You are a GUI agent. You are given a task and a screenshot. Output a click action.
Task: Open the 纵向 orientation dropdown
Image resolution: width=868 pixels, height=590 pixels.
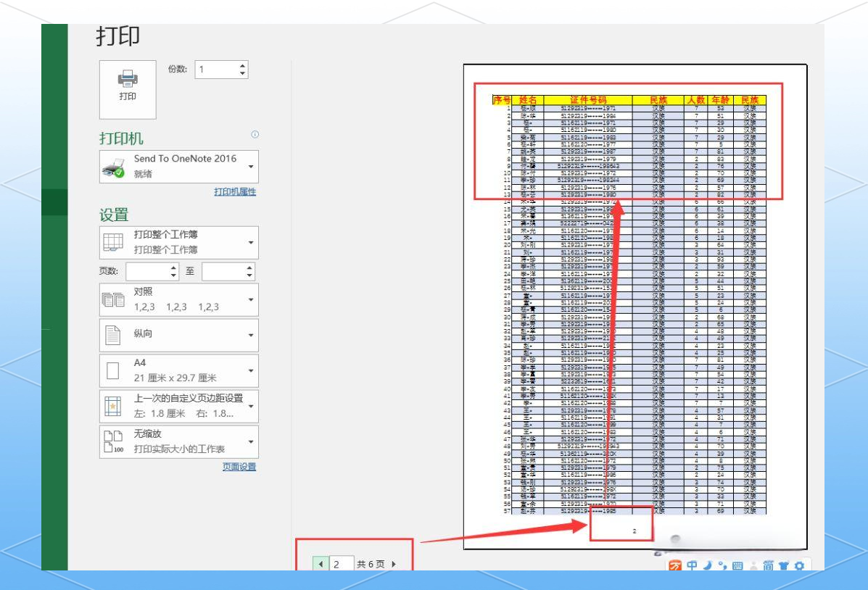coord(179,335)
